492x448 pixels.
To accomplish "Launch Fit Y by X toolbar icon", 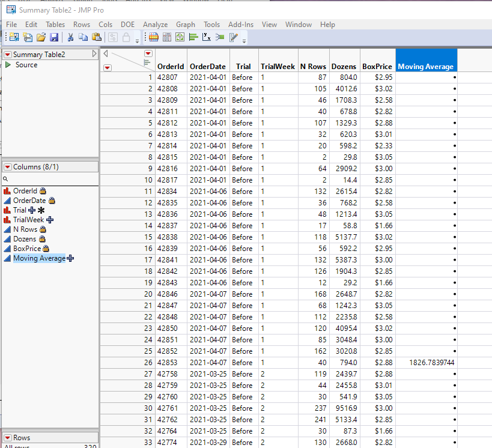I will click(206, 37).
